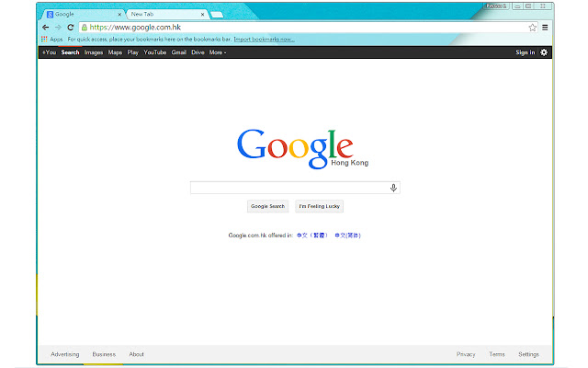This screenshot has width=588, height=368.
Task: Select the Google tab
Action: click(84, 15)
